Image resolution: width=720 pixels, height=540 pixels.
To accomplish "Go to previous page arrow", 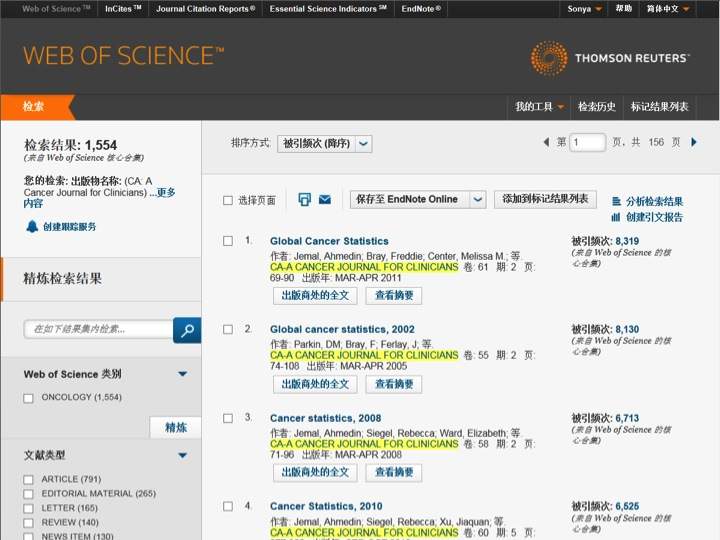I will [x=546, y=142].
